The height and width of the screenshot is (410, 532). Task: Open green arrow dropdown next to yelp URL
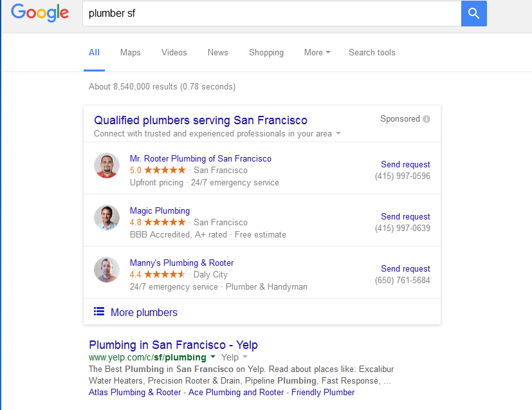[213, 357]
